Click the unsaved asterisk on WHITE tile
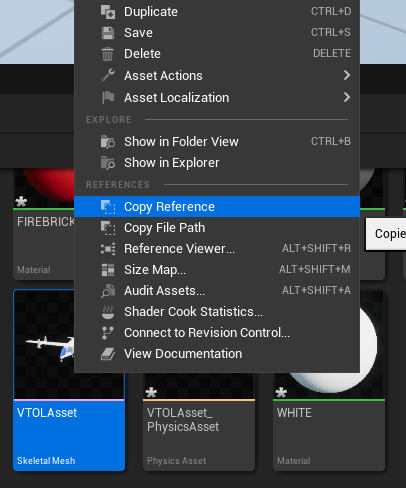 pyautogui.click(x=281, y=392)
